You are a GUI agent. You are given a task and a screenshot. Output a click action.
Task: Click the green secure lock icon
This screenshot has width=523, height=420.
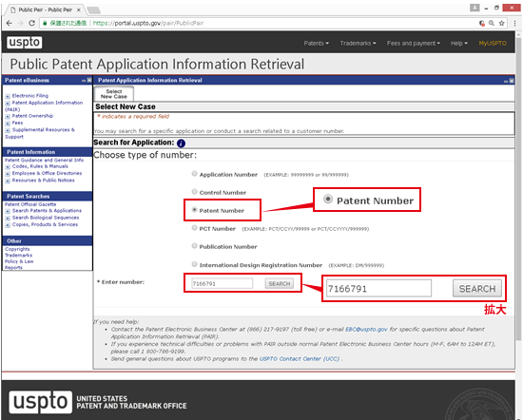click(45, 23)
